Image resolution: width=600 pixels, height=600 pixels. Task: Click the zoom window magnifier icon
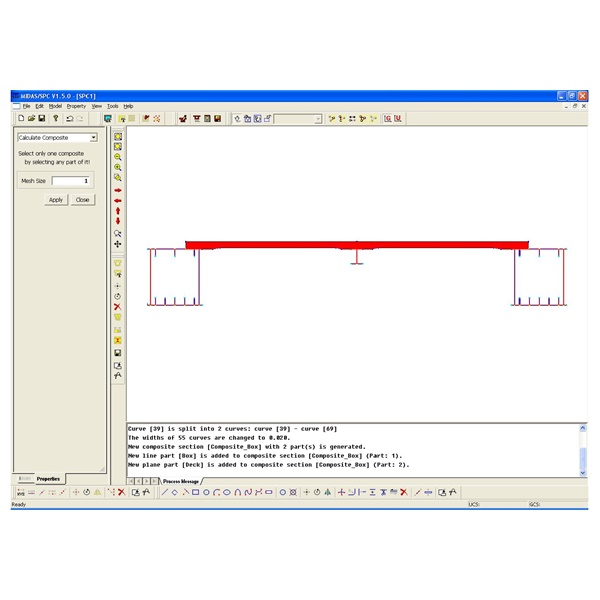pyautogui.click(x=118, y=178)
